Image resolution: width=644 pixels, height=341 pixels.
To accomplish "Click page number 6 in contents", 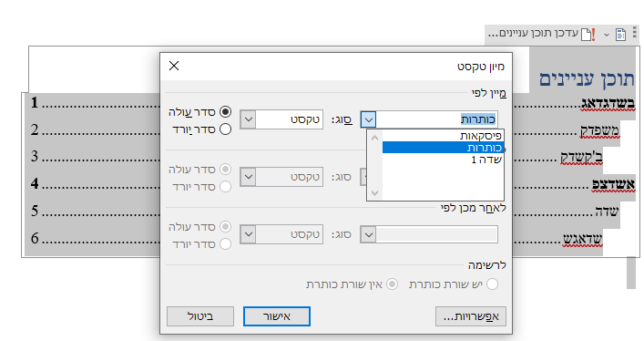I will 35,238.
